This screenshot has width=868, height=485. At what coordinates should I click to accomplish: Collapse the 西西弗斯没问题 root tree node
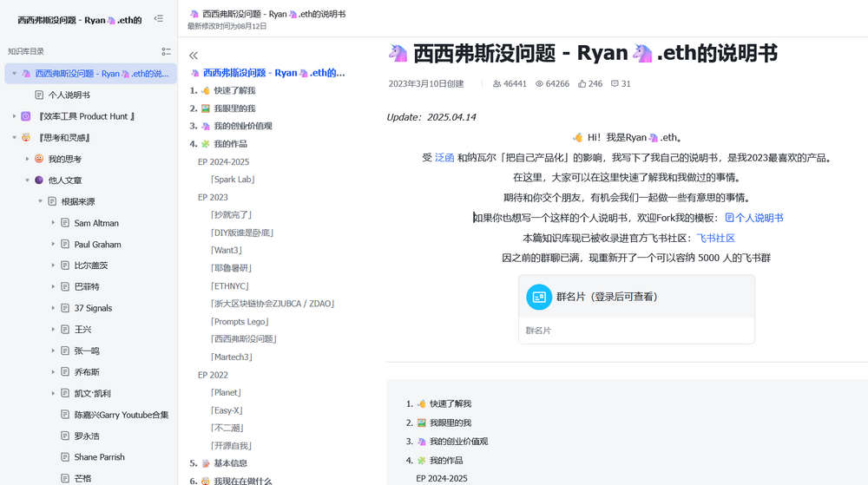15,74
